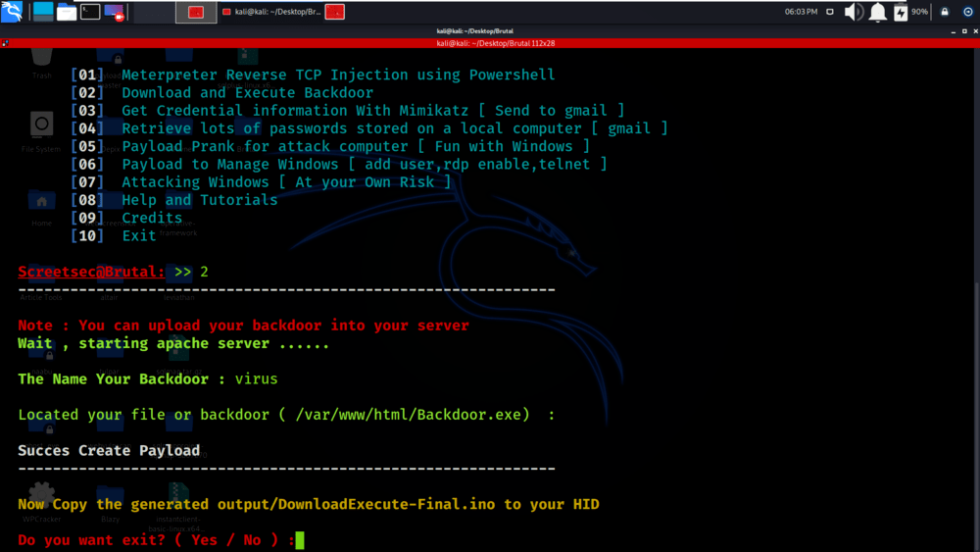The width and height of the screenshot is (980, 552).
Task: Click 'Retrieve lots of passwords stored' line
Action: click(x=368, y=128)
